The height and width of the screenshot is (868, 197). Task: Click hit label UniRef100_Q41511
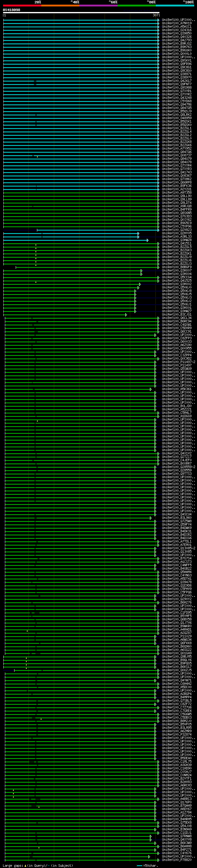pos(177,244)
